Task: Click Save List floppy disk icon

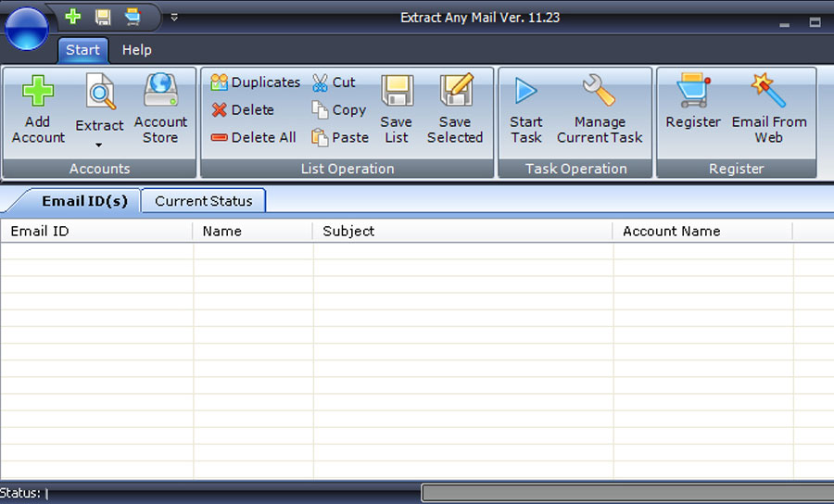Action: (397, 92)
